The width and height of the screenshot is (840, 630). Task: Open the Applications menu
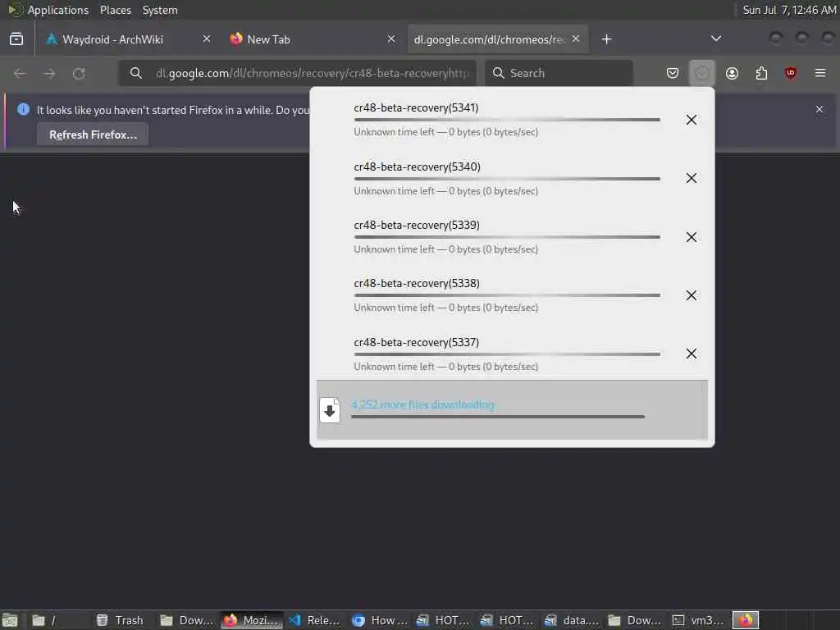58,10
